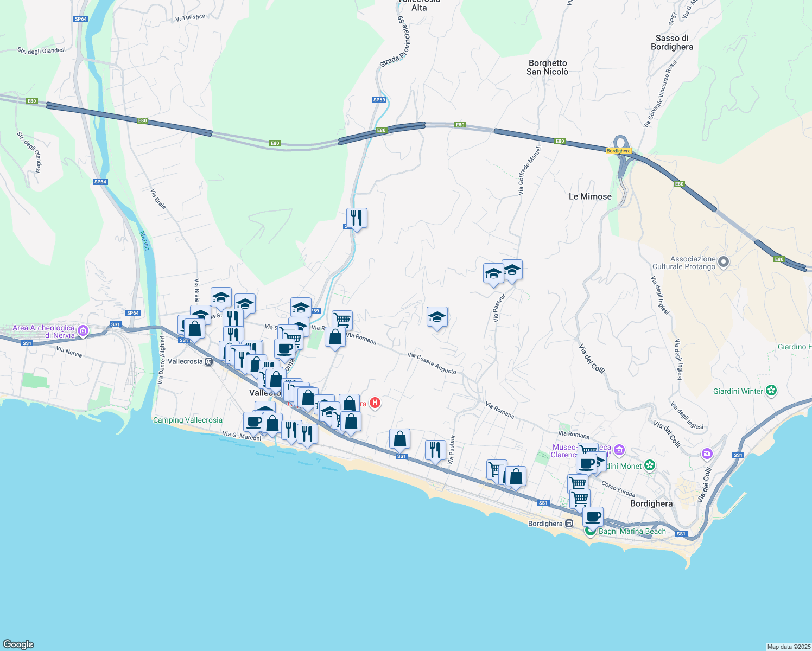This screenshot has width=812, height=651.
Task: Select the green flower marker at Giardini Monet
Action: (649, 465)
